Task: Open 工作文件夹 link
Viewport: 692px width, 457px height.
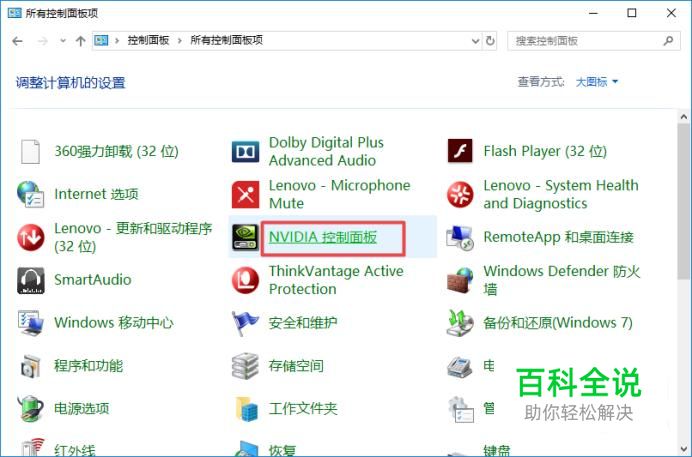Action: coord(303,408)
